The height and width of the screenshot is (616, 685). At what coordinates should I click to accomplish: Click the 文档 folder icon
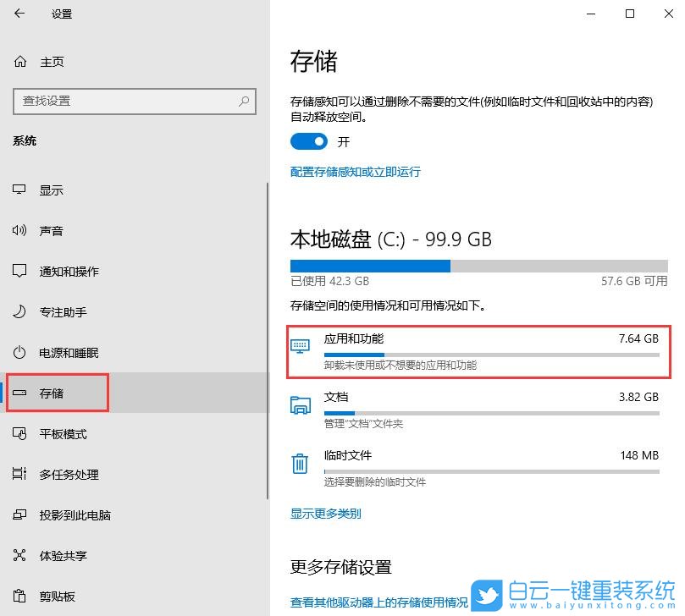click(299, 404)
